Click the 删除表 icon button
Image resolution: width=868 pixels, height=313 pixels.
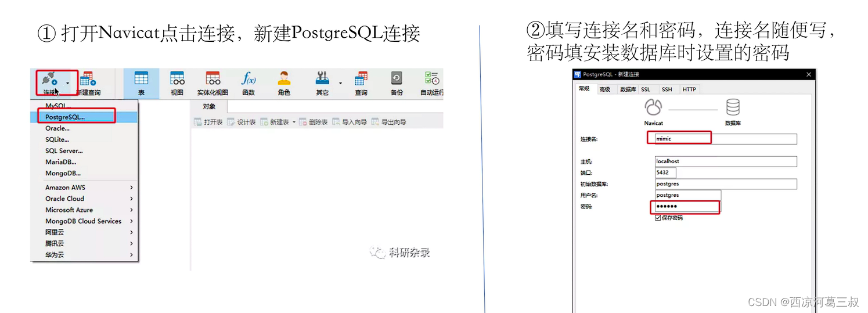click(x=303, y=122)
